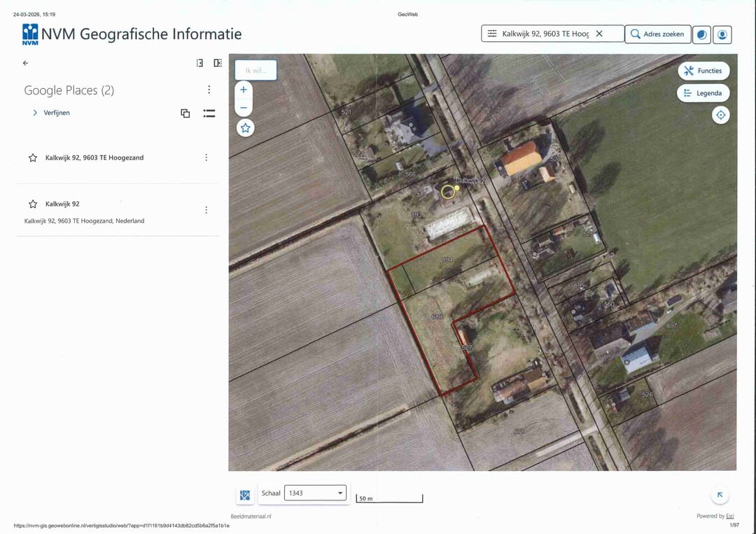Open the Beeldmateriaal.nl link
Screen dimensions: 756x534
pos(251,517)
